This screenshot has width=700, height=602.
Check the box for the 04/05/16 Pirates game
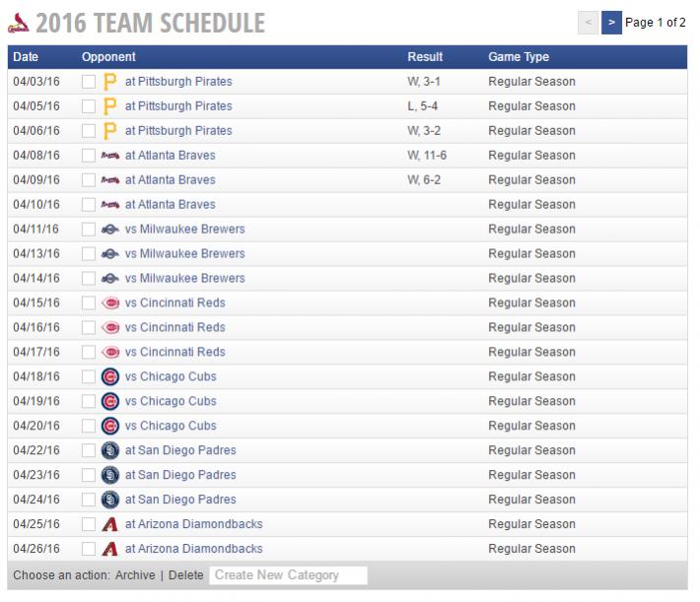pos(89,106)
